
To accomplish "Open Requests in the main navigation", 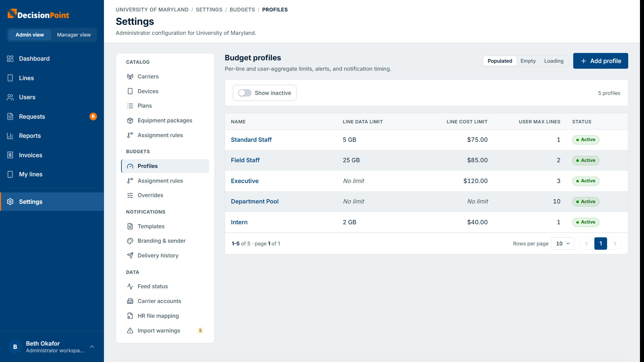I will (x=52, y=117).
